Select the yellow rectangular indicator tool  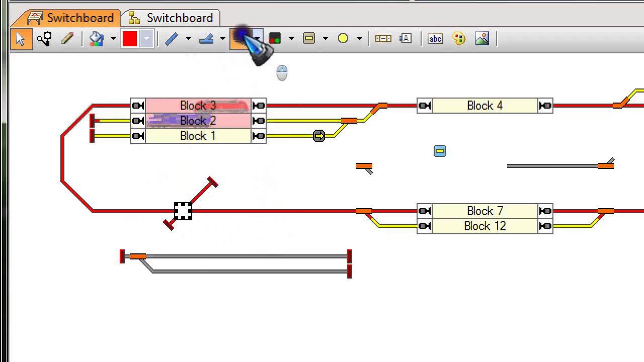[309, 39]
